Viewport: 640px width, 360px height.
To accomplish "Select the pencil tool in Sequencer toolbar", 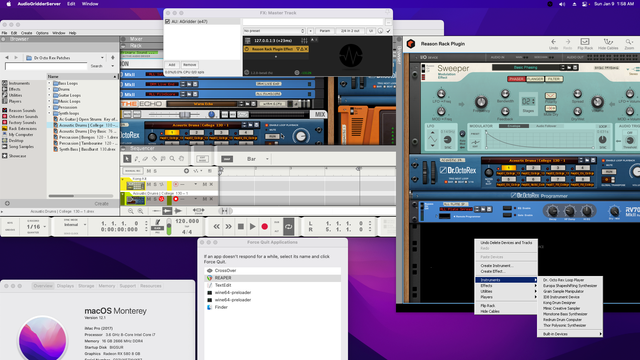I will pyautogui.click(x=136, y=159).
